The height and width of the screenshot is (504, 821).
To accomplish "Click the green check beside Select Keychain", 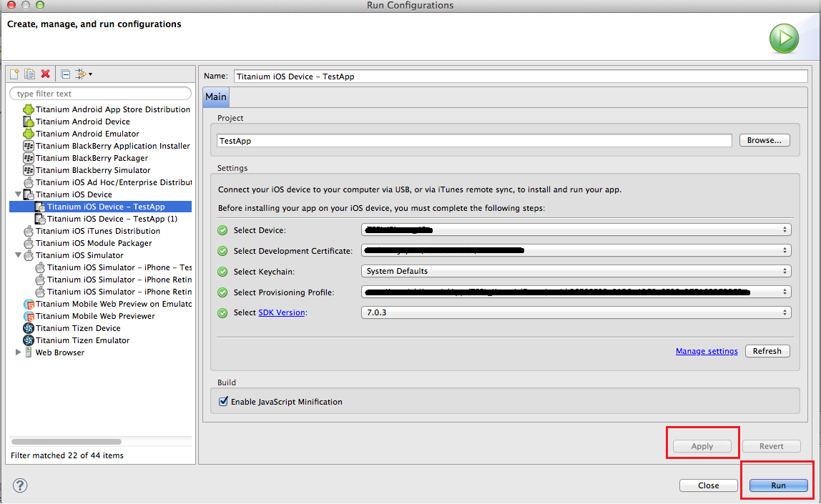I will point(222,272).
